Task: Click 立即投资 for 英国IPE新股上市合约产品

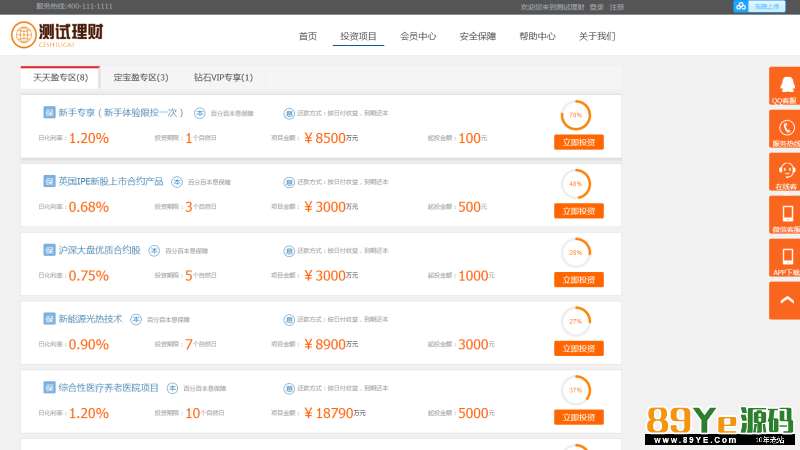Action: pyautogui.click(x=579, y=211)
